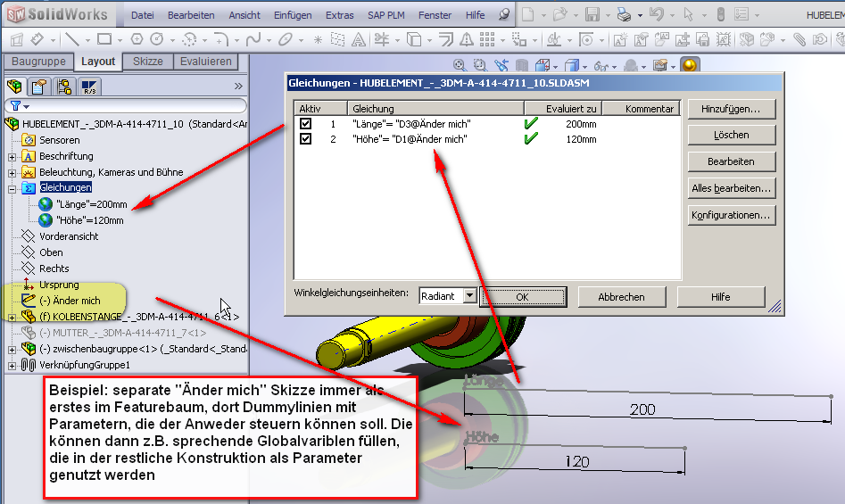Select the Ellipse sketch tool
Viewport: 845px width, 504px height.
pos(285,39)
